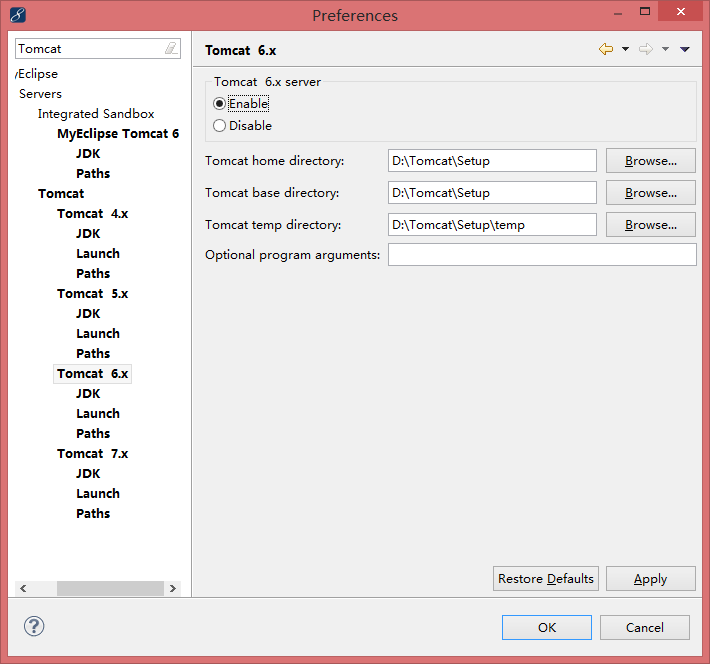Screen dimensions: 710x664
Task: Click the MyEclipse app icon in title bar
Action: pos(18,15)
